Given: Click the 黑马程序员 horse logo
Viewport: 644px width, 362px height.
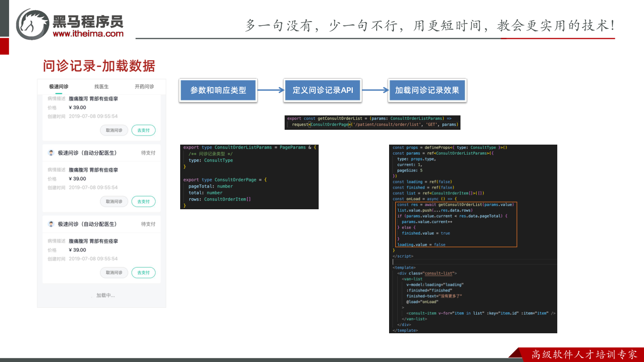Looking at the screenshot, I should click(x=33, y=24).
